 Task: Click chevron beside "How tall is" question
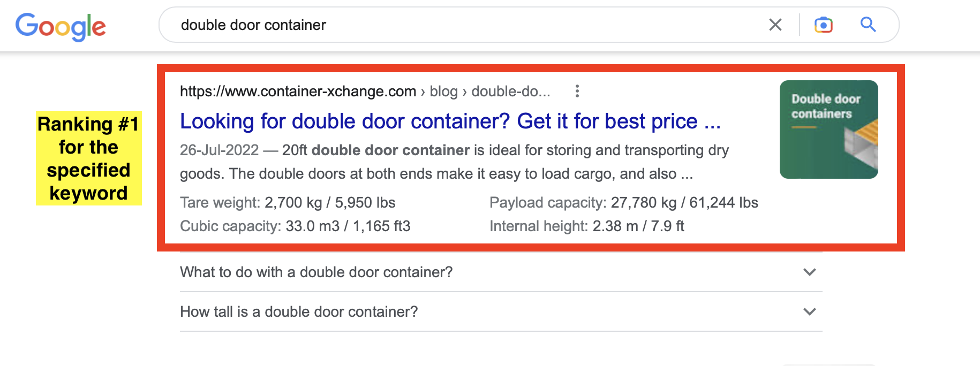810,312
